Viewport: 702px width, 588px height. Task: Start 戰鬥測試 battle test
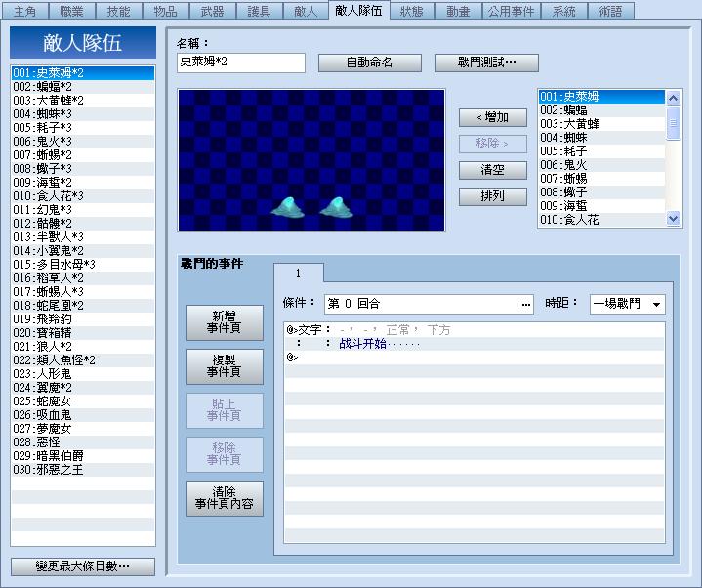[x=486, y=63]
